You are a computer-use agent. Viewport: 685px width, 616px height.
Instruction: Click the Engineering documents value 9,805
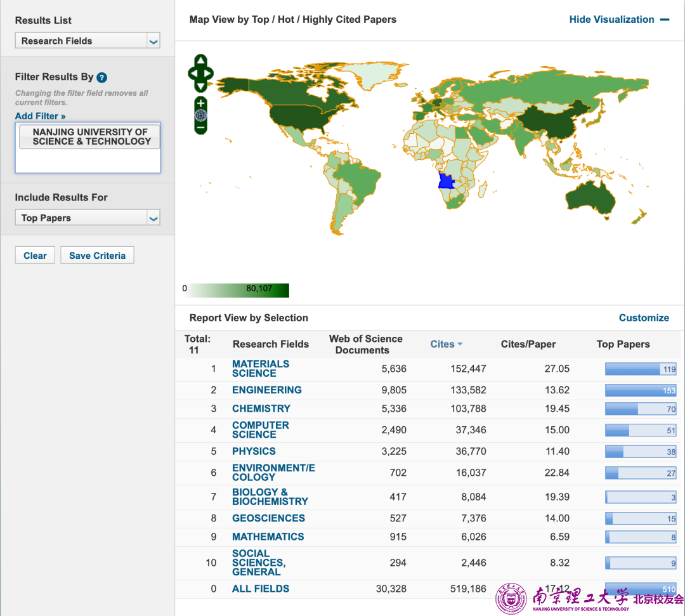[x=394, y=390]
